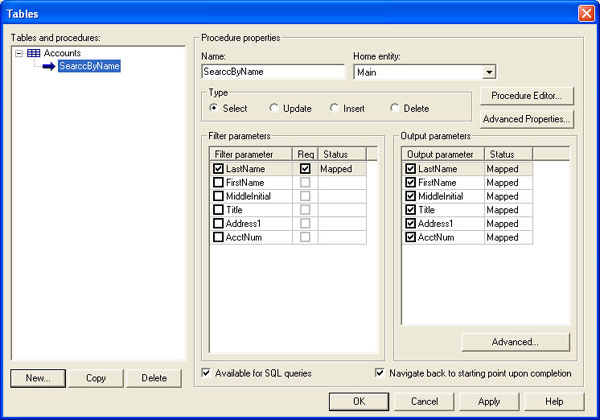Toggle Available for SQL queries checkbox
This screenshot has width=600, height=420.
pyautogui.click(x=207, y=373)
